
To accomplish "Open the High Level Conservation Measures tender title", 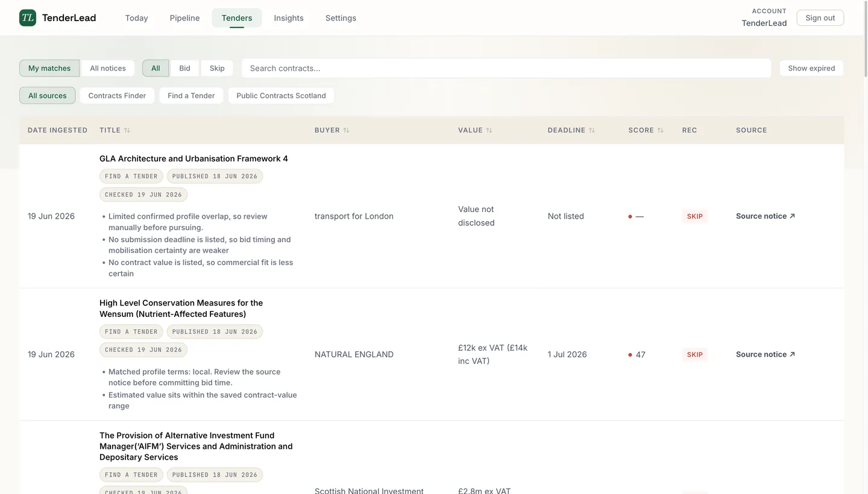I will 181,308.
